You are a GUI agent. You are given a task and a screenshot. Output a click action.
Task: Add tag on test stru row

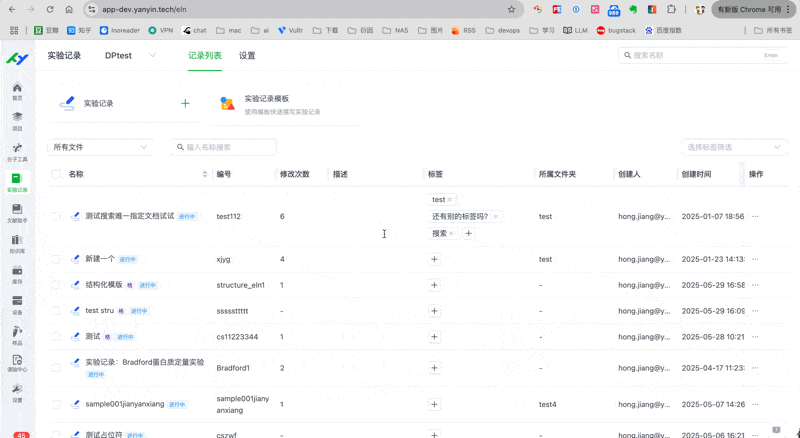434,311
